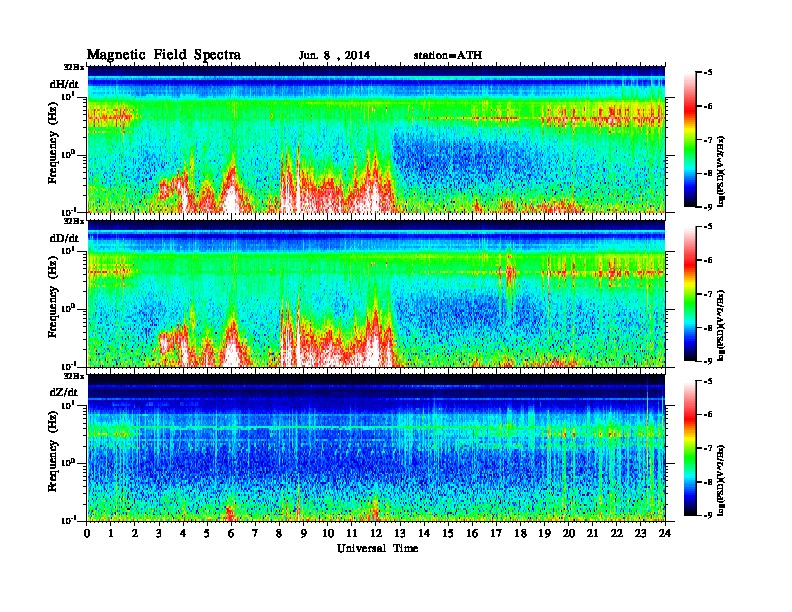Click the "22" tick on the Universal Time axis
Screen dimensions: 792x612
[617, 533]
